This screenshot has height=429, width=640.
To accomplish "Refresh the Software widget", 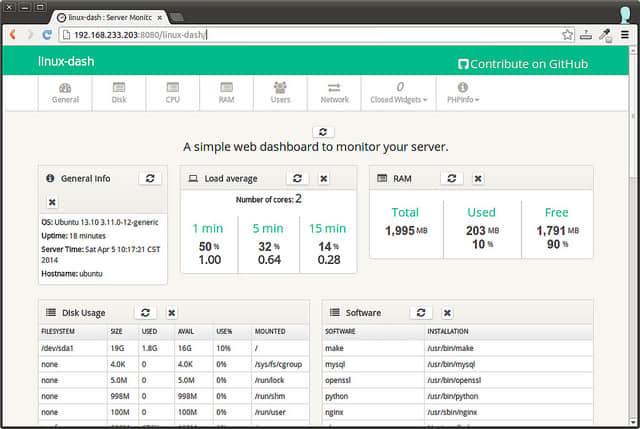I will click(x=421, y=313).
